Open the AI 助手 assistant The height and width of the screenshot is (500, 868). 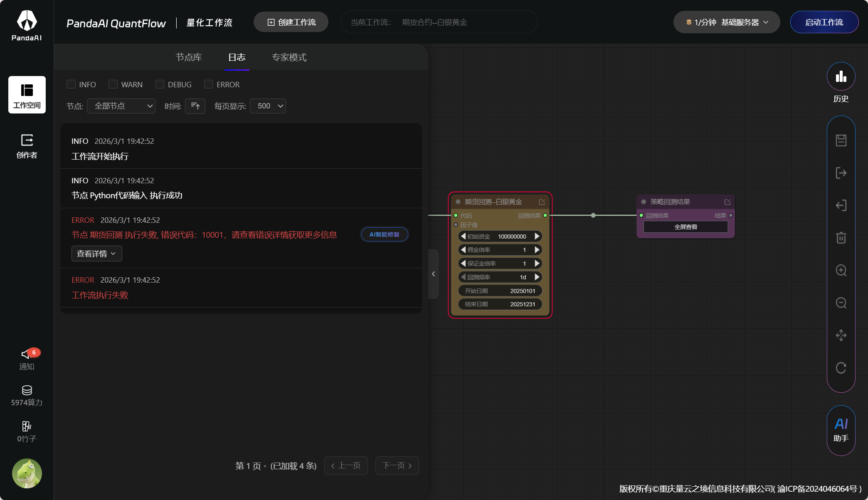point(841,430)
